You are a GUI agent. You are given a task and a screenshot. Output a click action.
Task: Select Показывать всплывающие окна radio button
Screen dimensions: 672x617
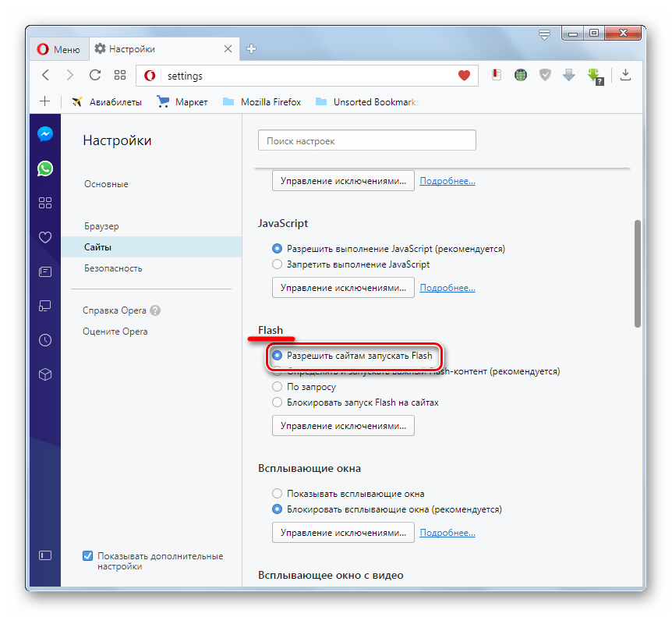click(x=278, y=493)
